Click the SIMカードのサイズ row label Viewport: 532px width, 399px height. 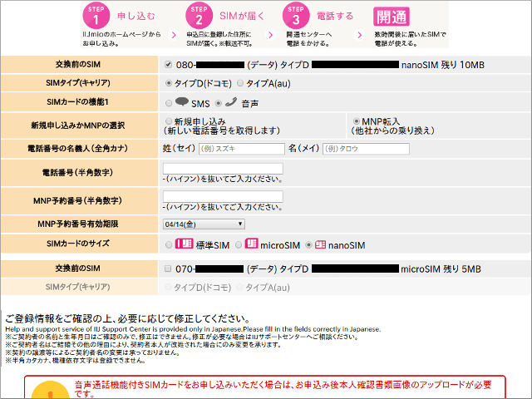tap(77, 244)
